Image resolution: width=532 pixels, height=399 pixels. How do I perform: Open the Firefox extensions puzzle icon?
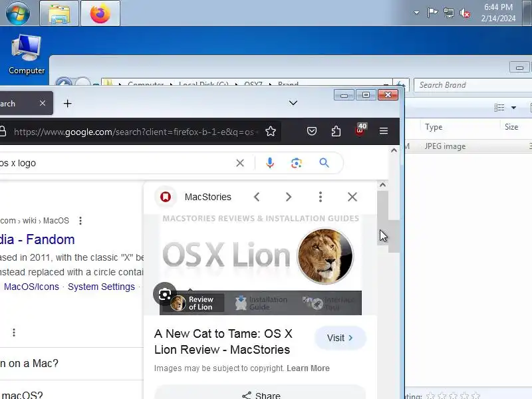[336, 131]
